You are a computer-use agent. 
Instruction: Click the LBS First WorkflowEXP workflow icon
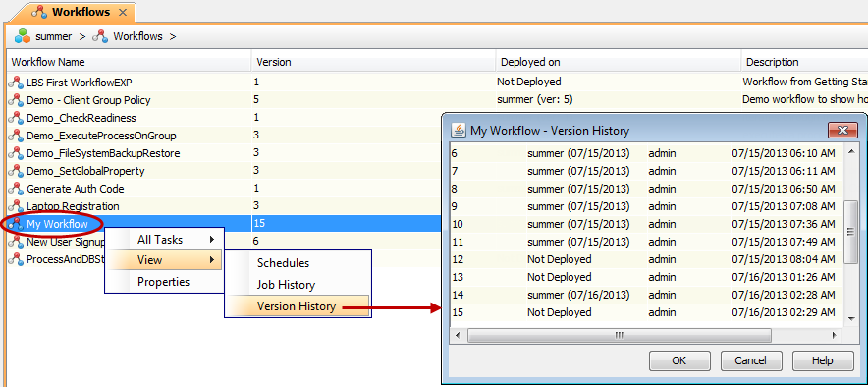(16, 83)
